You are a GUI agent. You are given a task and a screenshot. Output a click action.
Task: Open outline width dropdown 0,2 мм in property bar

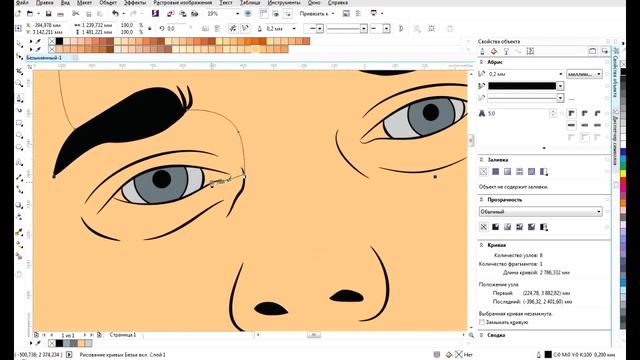(294, 29)
